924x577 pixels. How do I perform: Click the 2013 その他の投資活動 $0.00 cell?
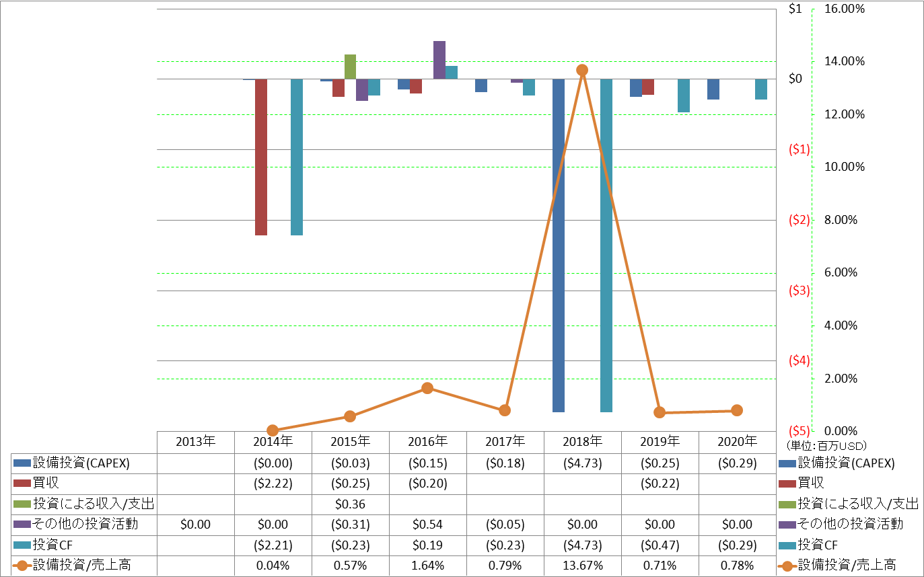(195, 523)
